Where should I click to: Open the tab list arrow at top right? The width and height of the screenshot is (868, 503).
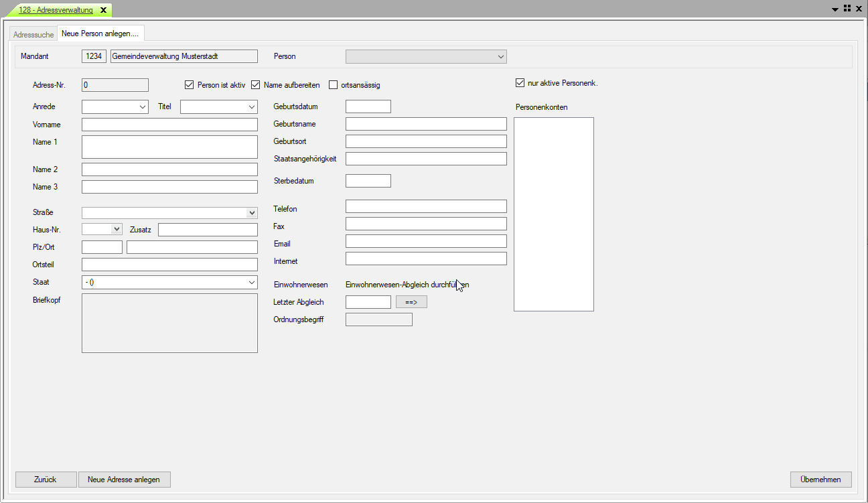coord(835,9)
